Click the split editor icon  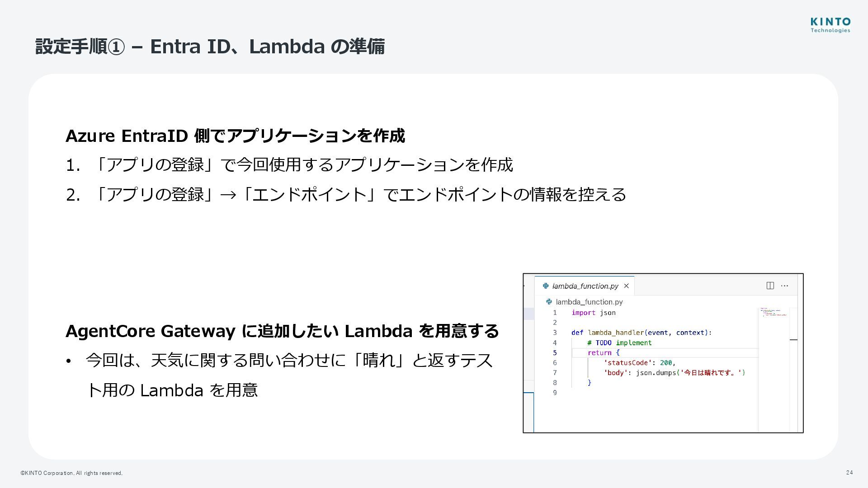point(770,286)
